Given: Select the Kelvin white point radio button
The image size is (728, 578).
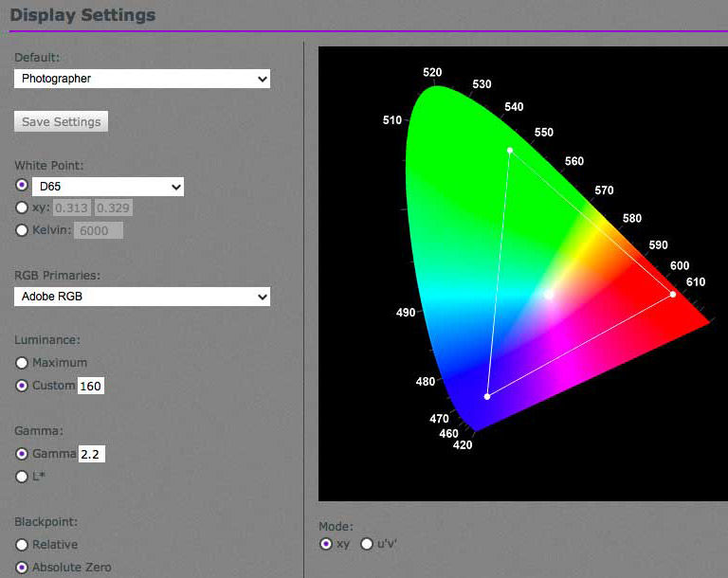Looking at the screenshot, I should [22, 230].
